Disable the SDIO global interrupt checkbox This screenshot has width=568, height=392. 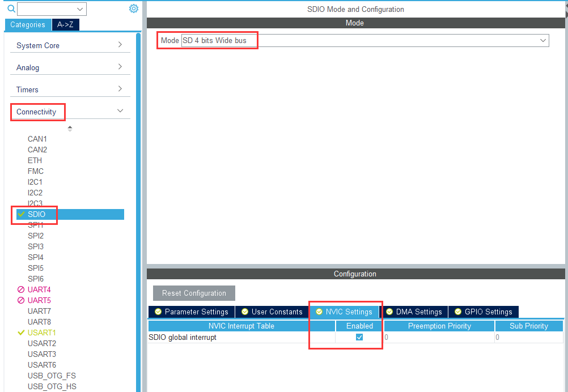(359, 338)
